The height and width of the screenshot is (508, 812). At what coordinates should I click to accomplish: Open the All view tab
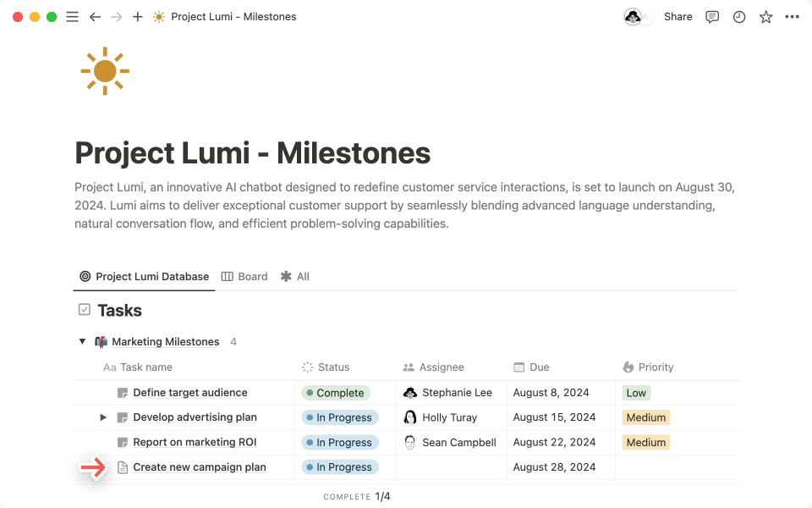coord(294,276)
